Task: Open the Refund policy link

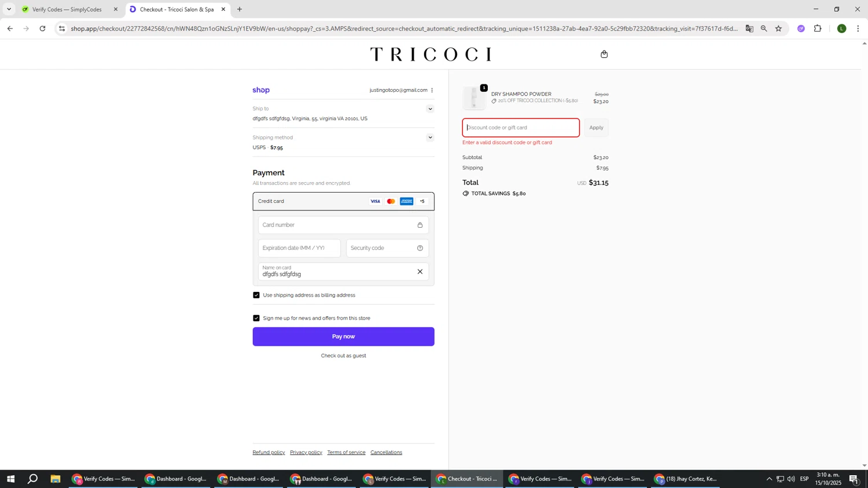Action: (269, 452)
